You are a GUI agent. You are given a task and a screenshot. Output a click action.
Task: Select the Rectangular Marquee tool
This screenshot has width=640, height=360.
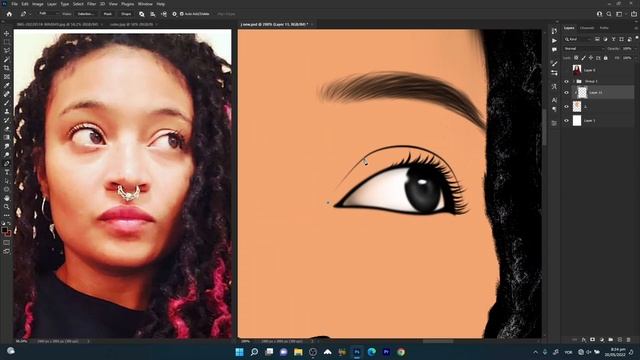tap(7, 42)
